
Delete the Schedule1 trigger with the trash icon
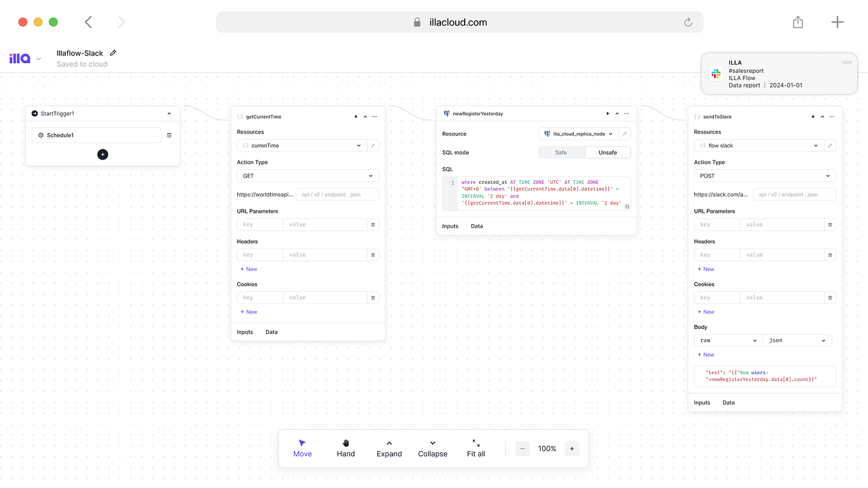(169, 135)
